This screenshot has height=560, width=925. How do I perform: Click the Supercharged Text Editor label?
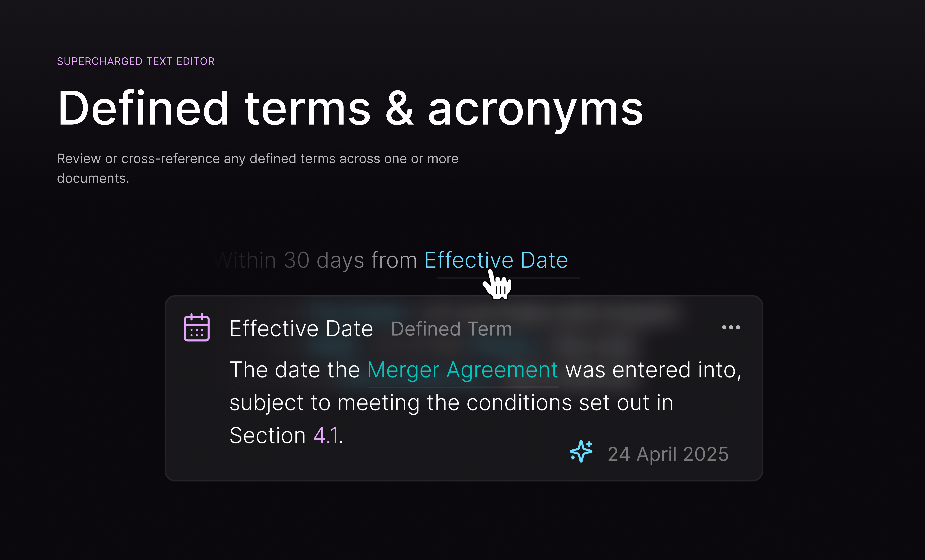click(x=135, y=61)
